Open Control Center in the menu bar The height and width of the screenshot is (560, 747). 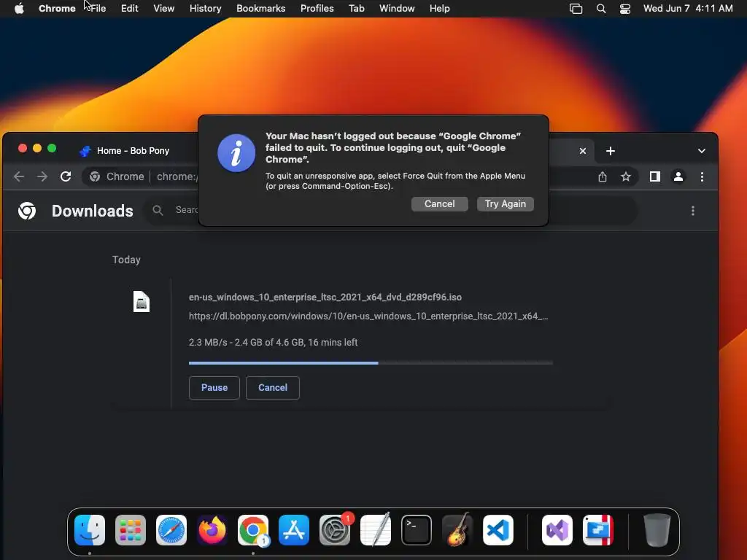click(x=625, y=9)
